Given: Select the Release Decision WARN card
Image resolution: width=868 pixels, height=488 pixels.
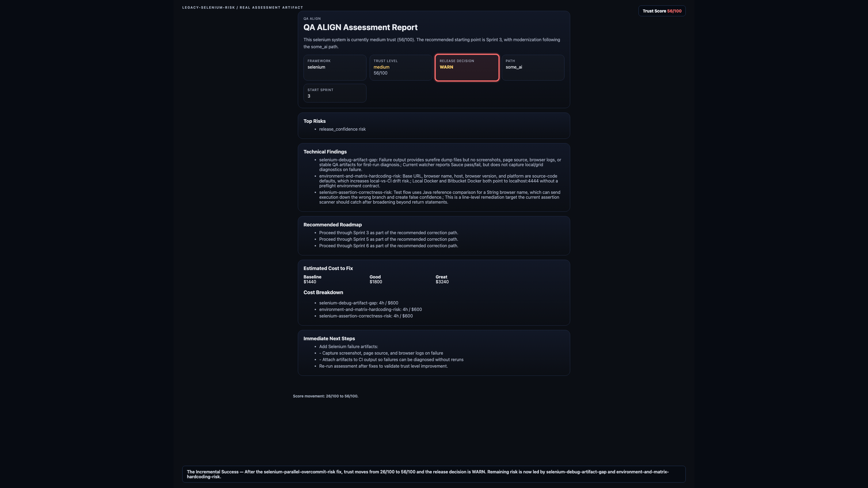Looking at the screenshot, I should (467, 68).
